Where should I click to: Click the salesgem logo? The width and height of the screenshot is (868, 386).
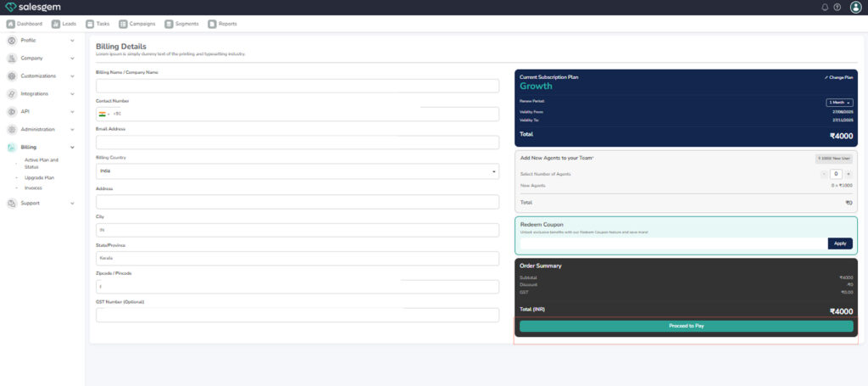tap(32, 7)
